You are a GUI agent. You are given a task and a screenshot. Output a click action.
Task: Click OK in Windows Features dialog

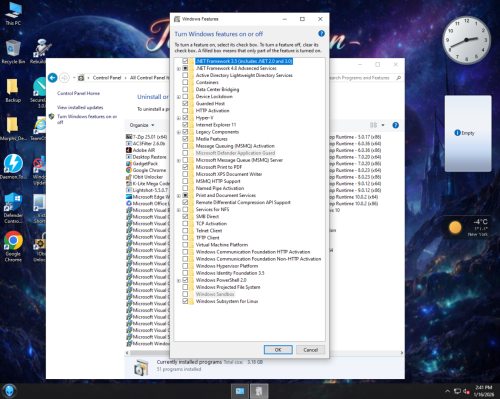[278, 350]
